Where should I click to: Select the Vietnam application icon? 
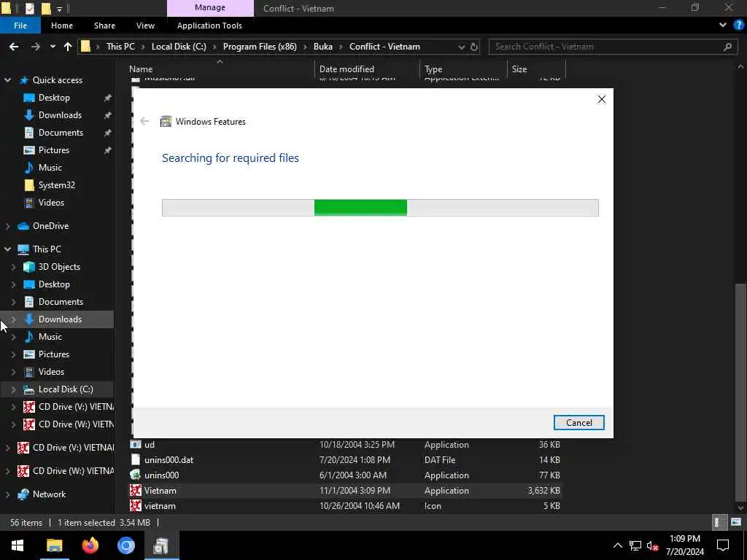(136, 491)
